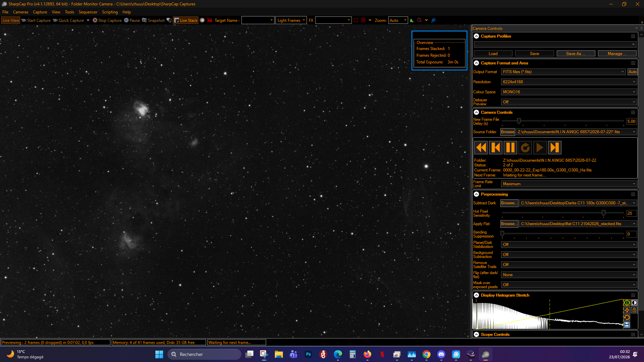Reset the histogram stretch with circular arrow icon

coord(627,317)
